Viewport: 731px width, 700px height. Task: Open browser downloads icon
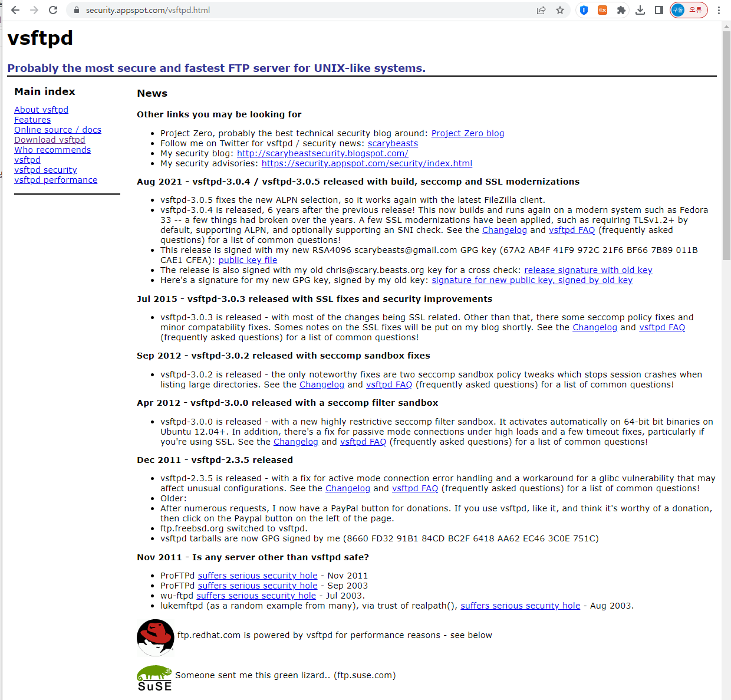tap(640, 10)
